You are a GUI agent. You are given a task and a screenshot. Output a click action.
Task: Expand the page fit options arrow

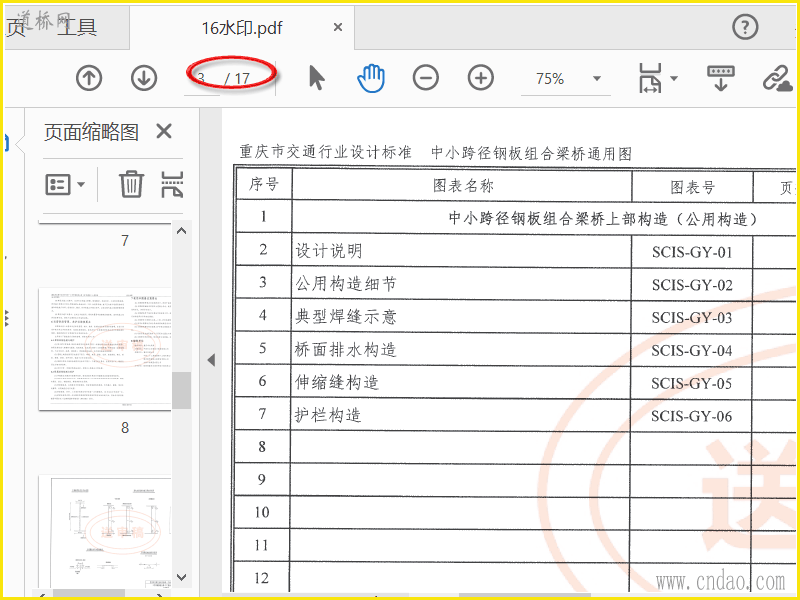[674, 79]
